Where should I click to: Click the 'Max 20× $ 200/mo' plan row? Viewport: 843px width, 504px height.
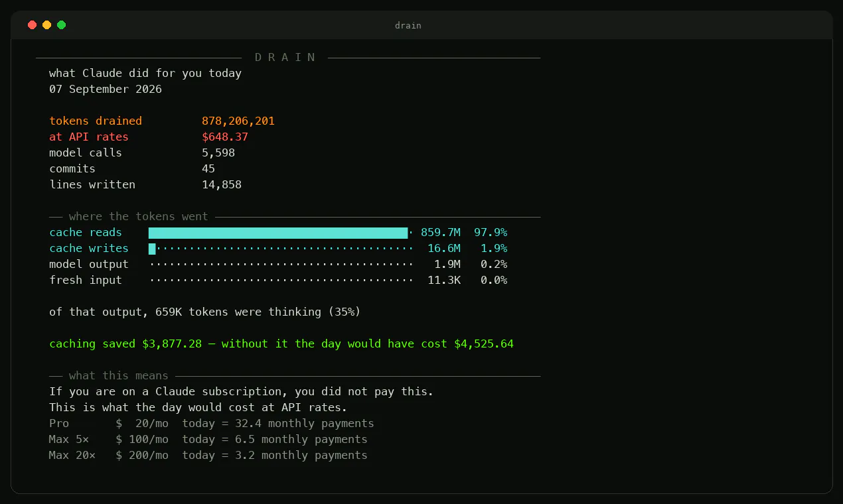point(208,455)
